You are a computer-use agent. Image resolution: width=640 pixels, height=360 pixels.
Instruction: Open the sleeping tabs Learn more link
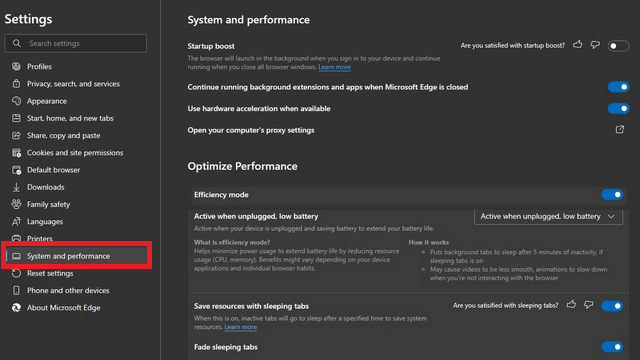[240, 327]
